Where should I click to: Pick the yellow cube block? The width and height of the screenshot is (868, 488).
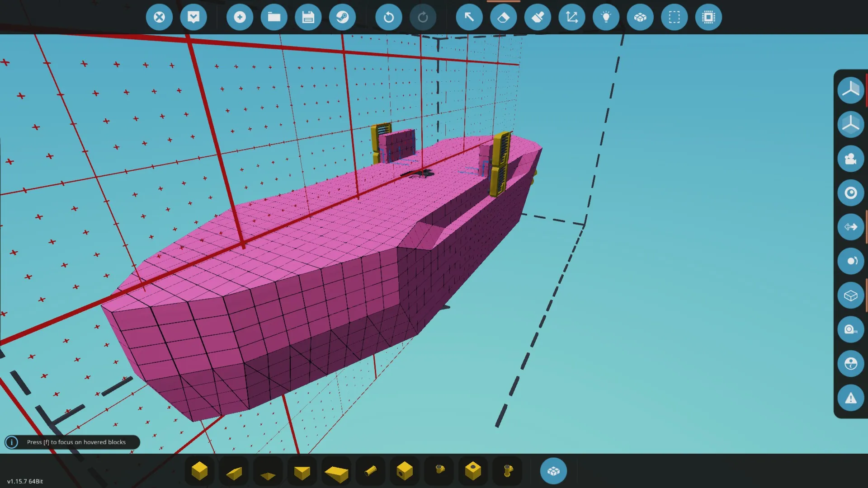199,471
